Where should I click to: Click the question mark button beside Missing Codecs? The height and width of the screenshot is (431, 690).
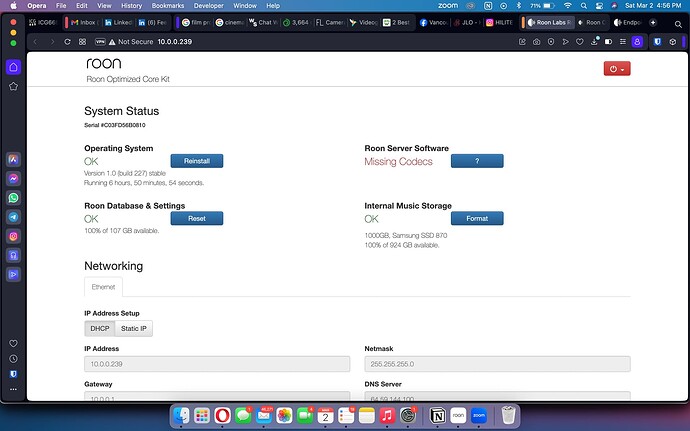(x=477, y=161)
